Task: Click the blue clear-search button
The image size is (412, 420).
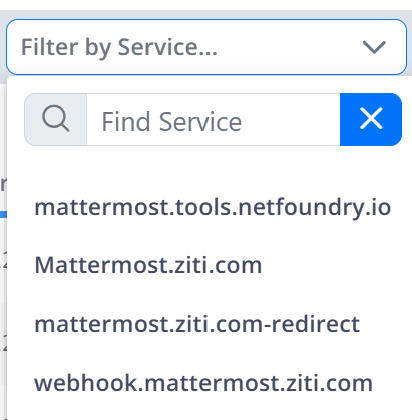Action: [371, 119]
